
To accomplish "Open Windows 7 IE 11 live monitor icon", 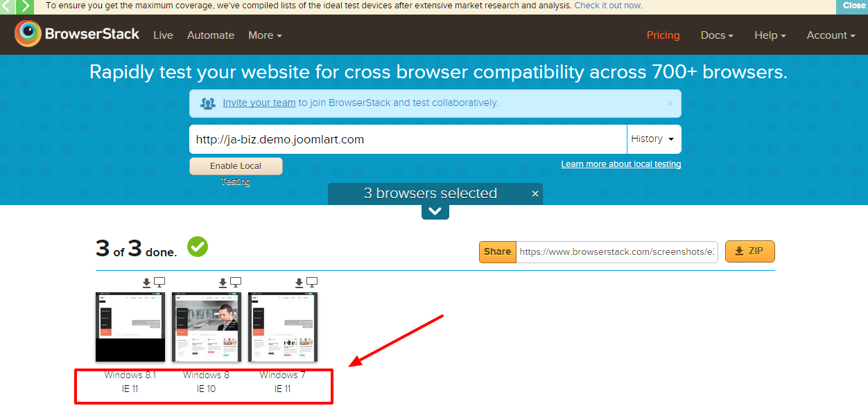I will (x=312, y=283).
